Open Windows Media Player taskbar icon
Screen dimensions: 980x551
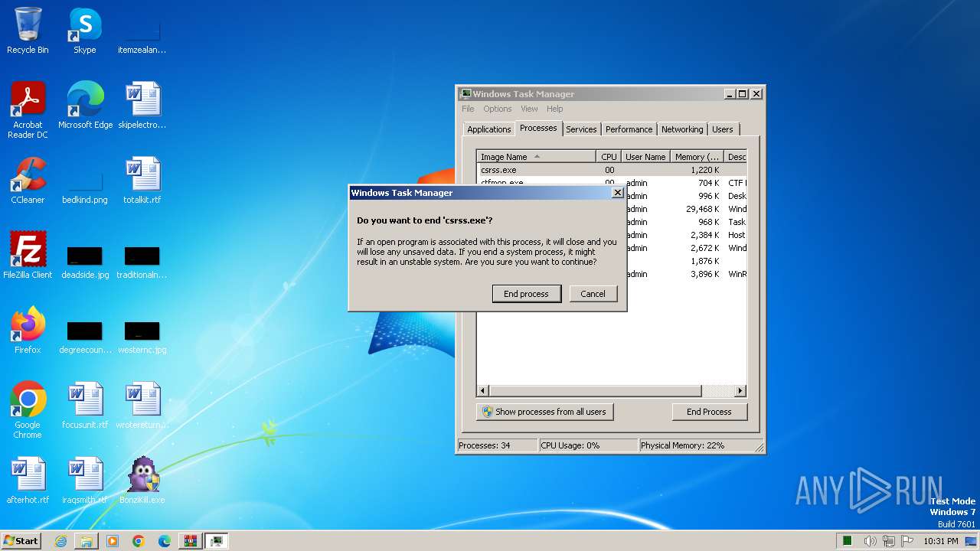113,541
